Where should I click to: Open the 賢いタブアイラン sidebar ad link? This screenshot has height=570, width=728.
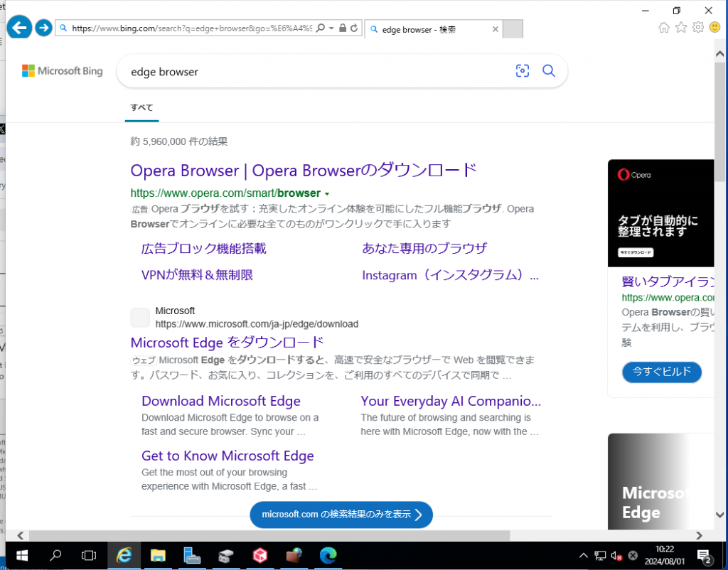coord(668,281)
